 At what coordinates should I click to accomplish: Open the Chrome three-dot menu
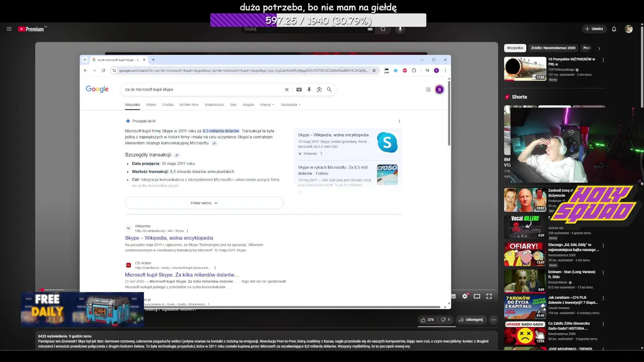pos(445,70)
